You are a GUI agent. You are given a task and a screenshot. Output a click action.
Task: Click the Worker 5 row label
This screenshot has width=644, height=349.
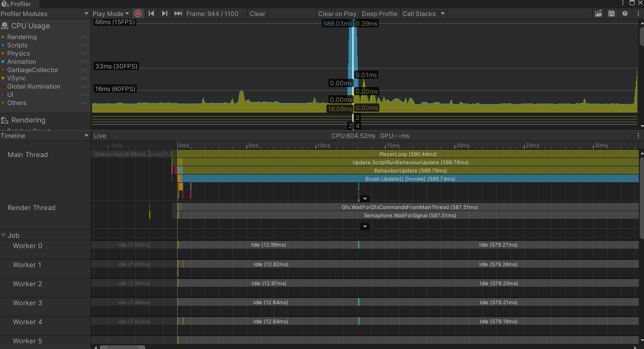pyautogui.click(x=27, y=341)
